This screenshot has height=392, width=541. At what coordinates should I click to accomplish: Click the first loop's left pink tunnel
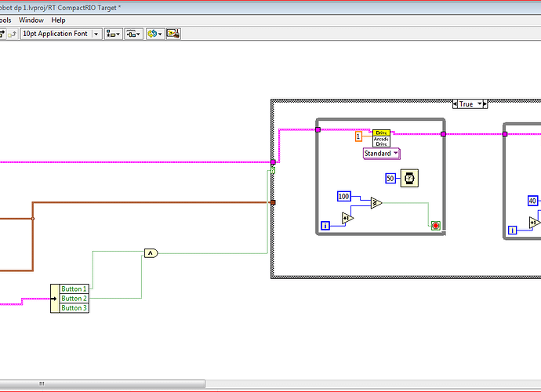pos(318,129)
